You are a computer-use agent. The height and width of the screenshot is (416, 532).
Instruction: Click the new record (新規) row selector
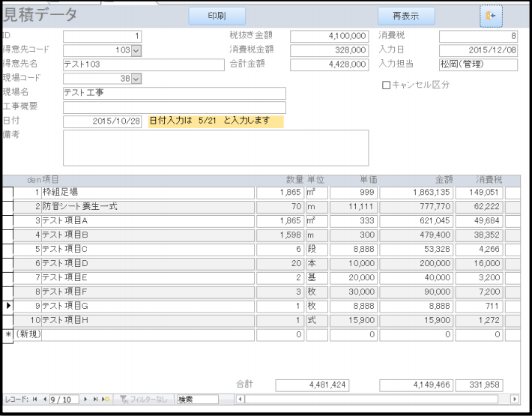8,334
